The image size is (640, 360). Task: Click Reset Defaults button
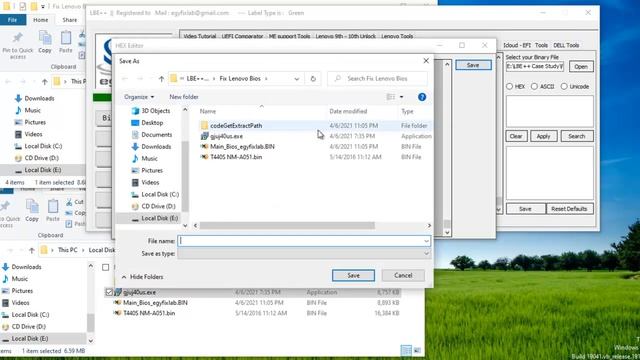tap(569, 209)
